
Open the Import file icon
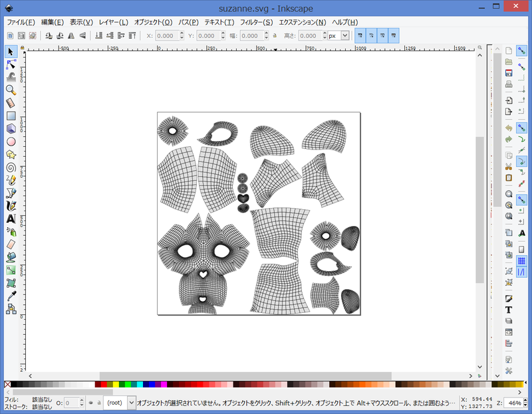click(509, 100)
